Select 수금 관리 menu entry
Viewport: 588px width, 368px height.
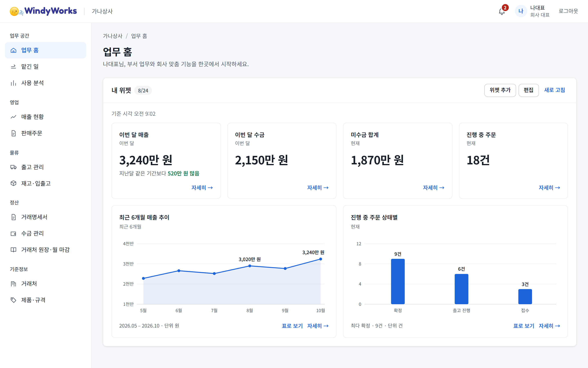pos(46,233)
